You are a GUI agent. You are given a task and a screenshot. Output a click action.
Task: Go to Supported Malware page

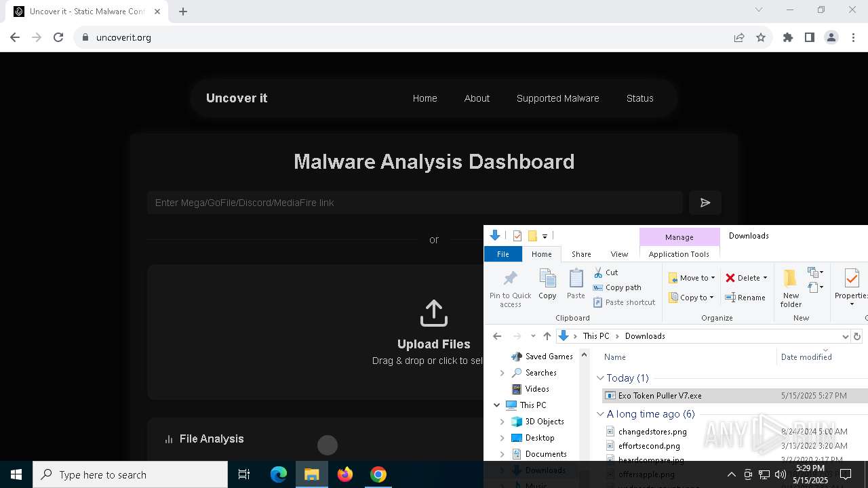click(558, 98)
